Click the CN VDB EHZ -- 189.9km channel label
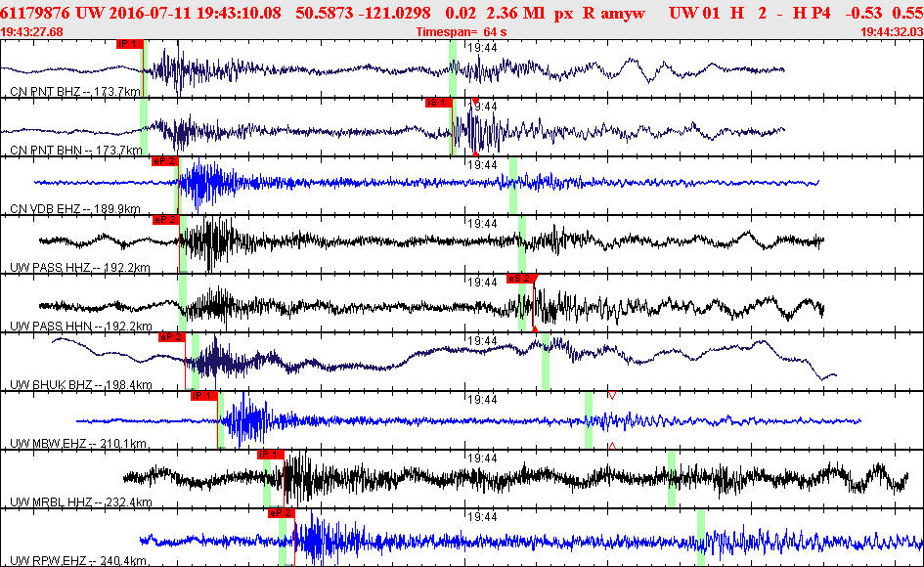924x567 pixels. pos(75,208)
